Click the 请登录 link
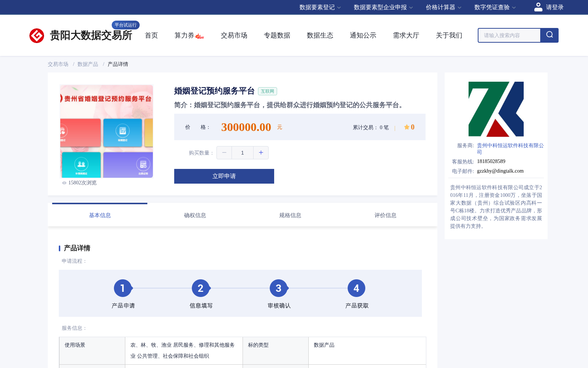The width and height of the screenshot is (588, 368). (555, 7)
